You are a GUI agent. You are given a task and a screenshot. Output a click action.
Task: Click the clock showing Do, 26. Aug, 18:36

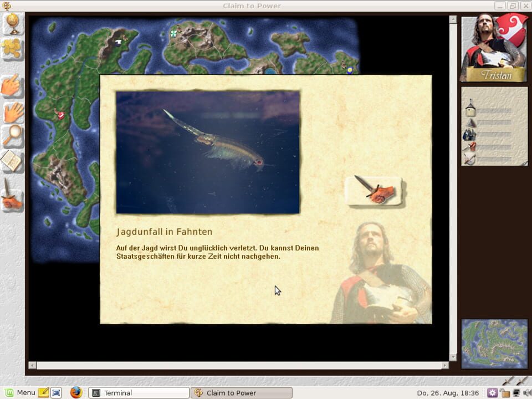[448, 392]
